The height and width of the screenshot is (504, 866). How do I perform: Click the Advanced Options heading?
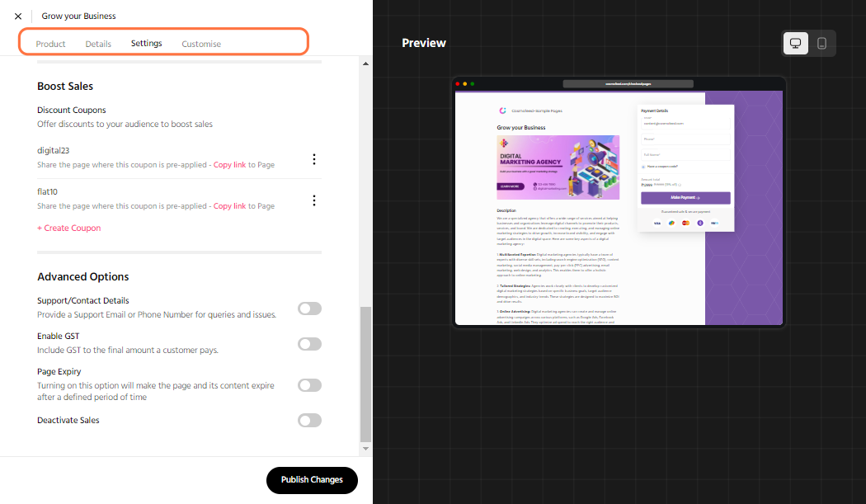click(x=82, y=277)
